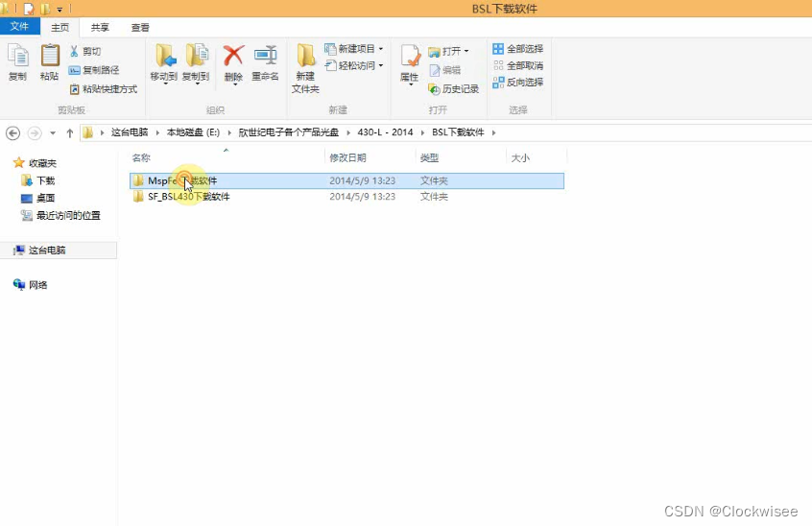The image size is (812, 526).
Task: Switch to the View (查看) tab
Action: tap(140, 28)
